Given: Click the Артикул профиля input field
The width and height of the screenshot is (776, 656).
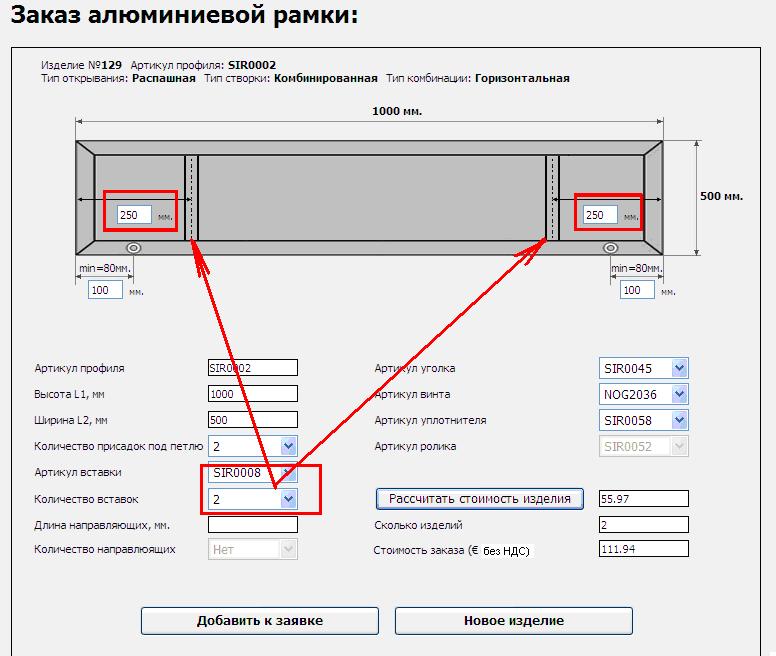Looking at the screenshot, I should pyautogui.click(x=252, y=368).
